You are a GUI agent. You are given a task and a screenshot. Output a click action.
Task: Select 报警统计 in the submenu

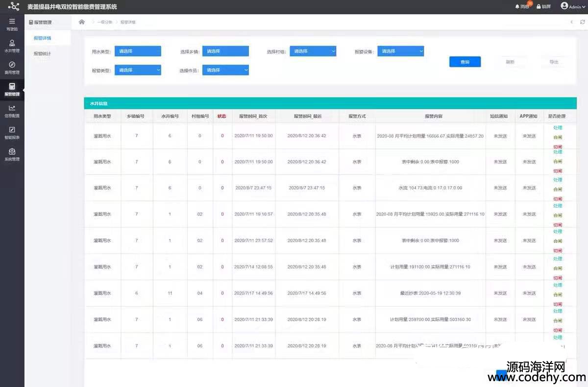pyautogui.click(x=42, y=53)
